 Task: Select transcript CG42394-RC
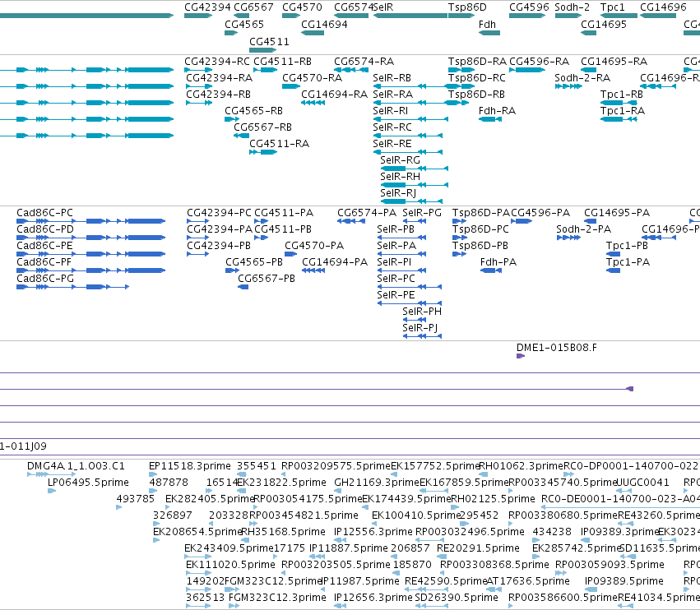pyautogui.click(x=217, y=62)
